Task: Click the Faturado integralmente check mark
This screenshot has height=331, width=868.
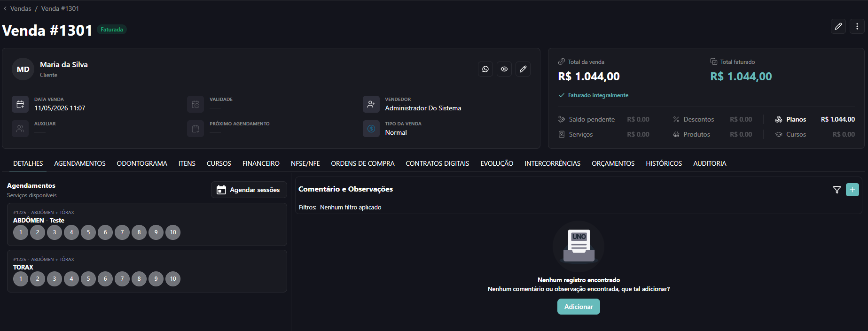Action: (x=561, y=95)
